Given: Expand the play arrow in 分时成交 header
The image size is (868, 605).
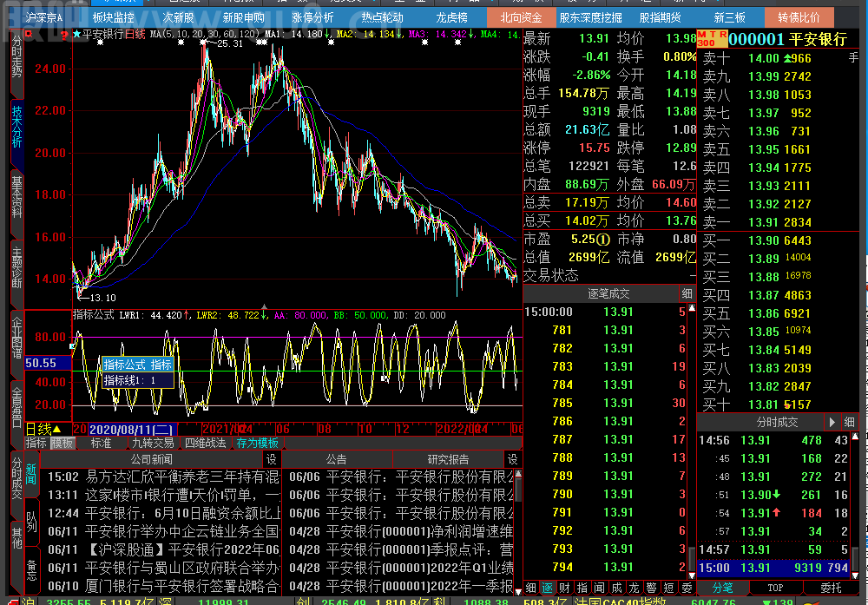Looking at the screenshot, I should click(832, 423).
